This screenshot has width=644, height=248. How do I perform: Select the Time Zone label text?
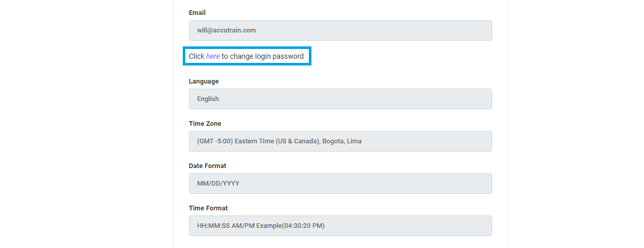205,124
